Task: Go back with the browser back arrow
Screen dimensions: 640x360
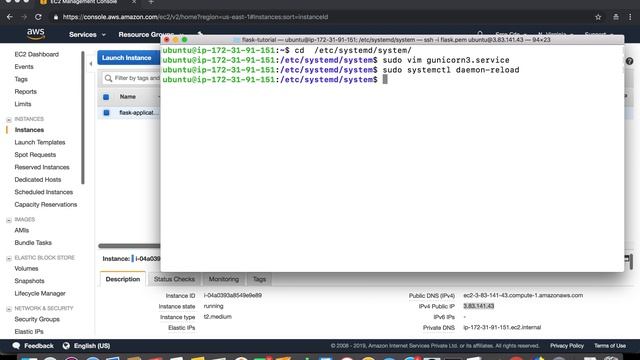Action: (x=10, y=17)
